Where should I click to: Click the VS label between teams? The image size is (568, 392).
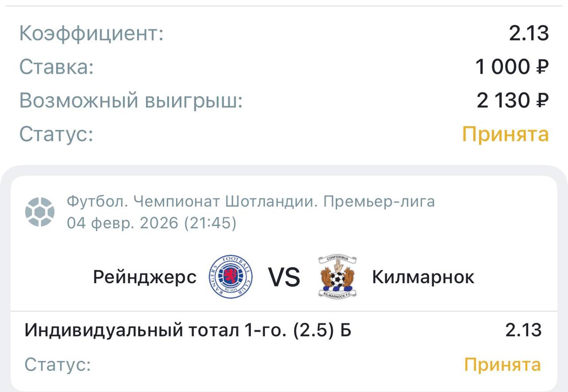point(284,277)
